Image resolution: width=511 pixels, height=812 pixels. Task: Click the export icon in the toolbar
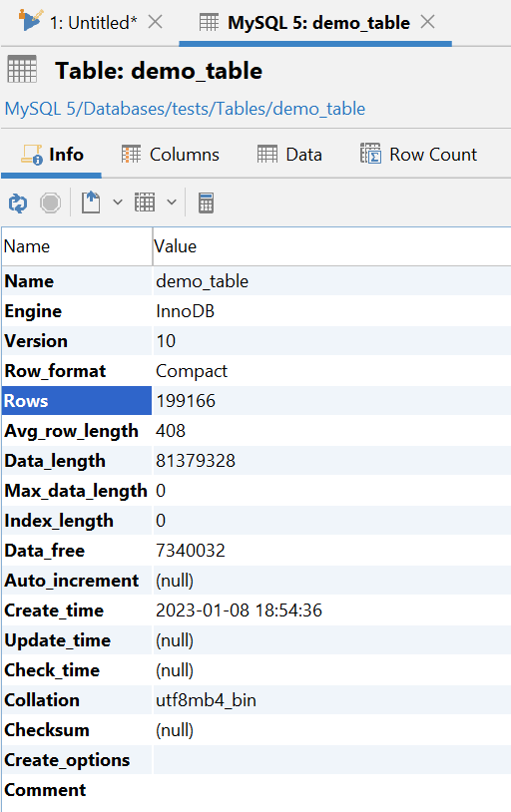91,203
